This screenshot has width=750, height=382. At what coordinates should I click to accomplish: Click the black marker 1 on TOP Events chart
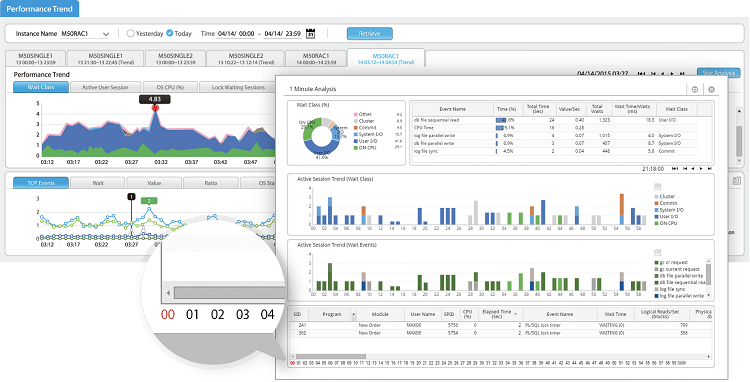click(132, 196)
